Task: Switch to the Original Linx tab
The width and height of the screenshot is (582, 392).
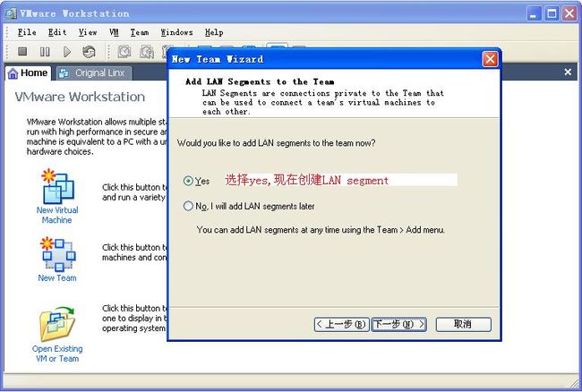Action: click(94, 73)
